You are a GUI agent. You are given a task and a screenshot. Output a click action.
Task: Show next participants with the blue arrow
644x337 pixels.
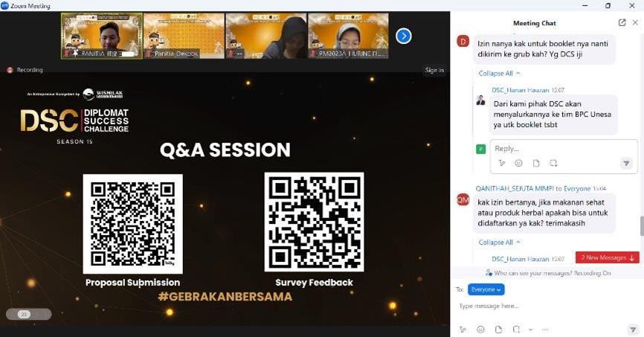tap(404, 36)
